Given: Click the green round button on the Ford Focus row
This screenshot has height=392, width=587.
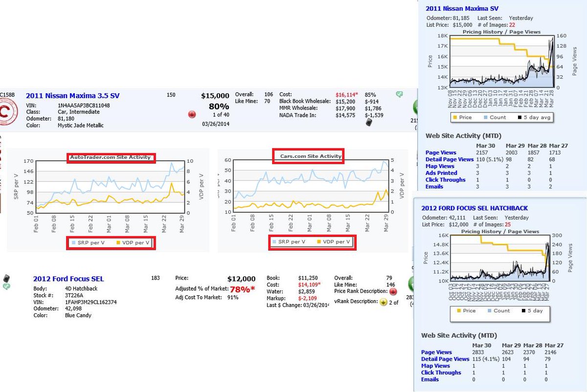Looking at the screenshot, I should (411, 284).
